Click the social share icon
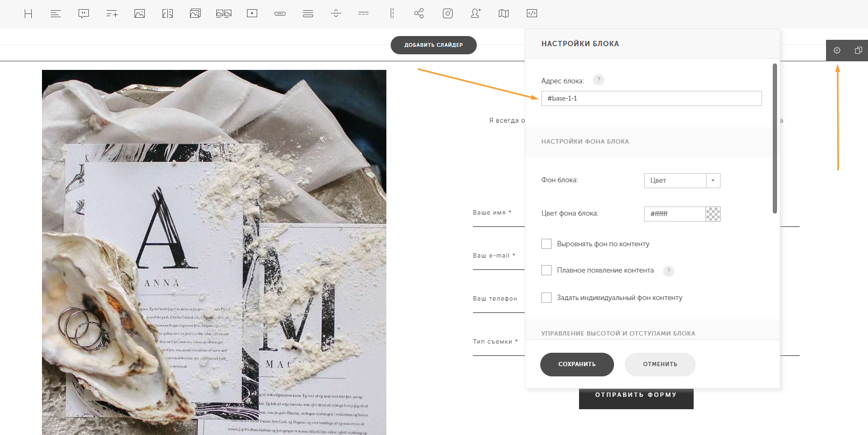Image resolution: width=868 pixels, height=435 pixels. 419,13
